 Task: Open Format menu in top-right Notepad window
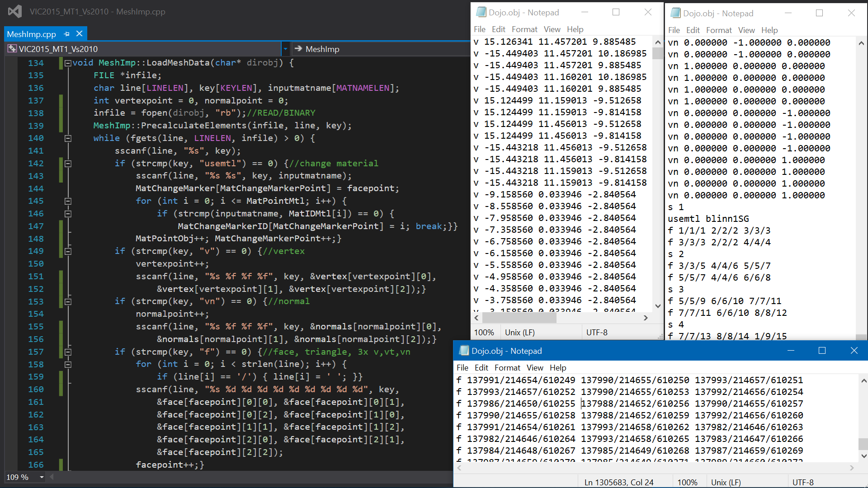pos(719,30)
